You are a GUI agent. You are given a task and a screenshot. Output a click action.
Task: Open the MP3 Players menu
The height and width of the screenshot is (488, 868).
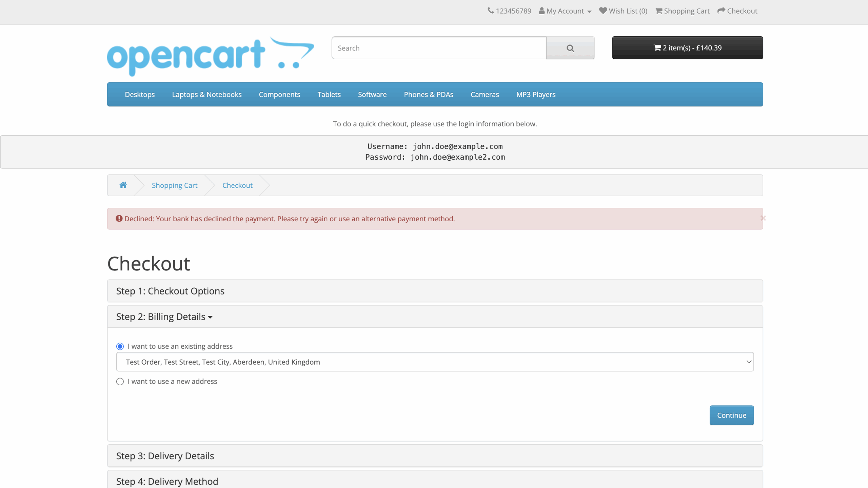(536, 94)
